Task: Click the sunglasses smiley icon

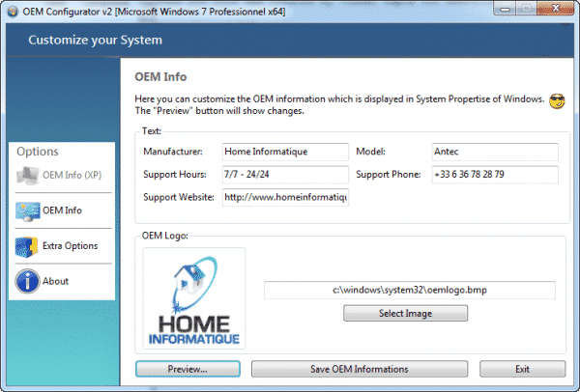Action: tap(557, 100)
